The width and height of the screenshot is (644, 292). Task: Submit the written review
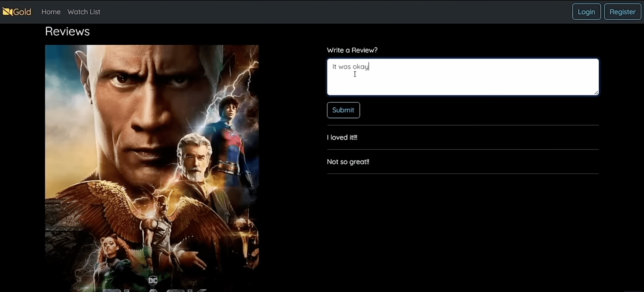click(343, 110)
